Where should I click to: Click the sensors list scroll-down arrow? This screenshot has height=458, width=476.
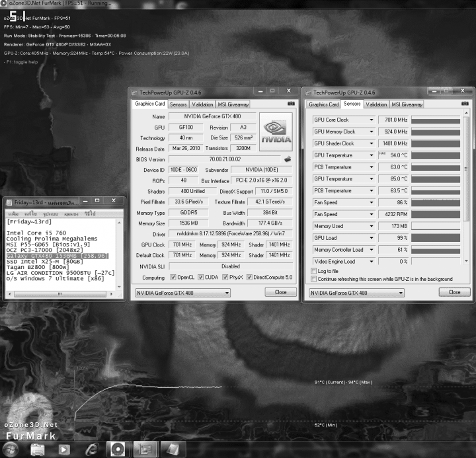466,261
